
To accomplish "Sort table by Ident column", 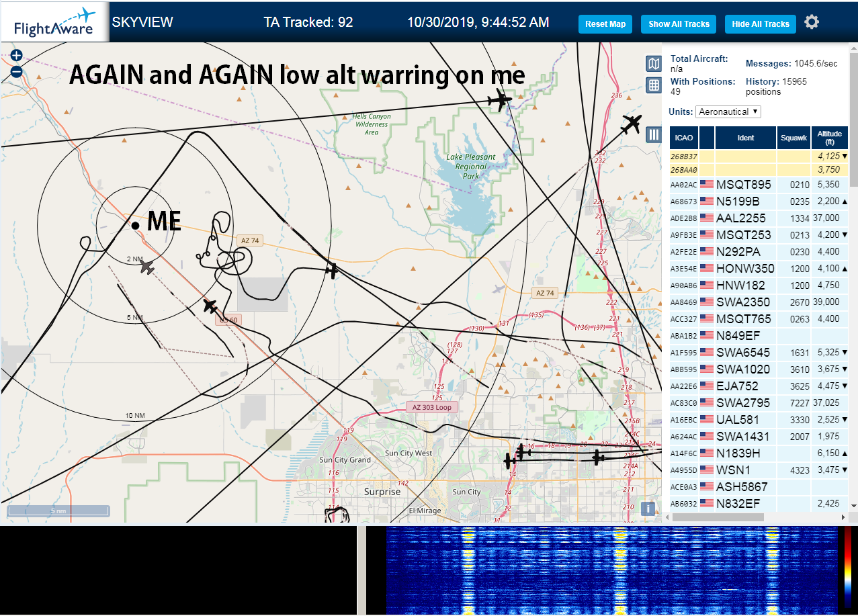I will 746,138.
